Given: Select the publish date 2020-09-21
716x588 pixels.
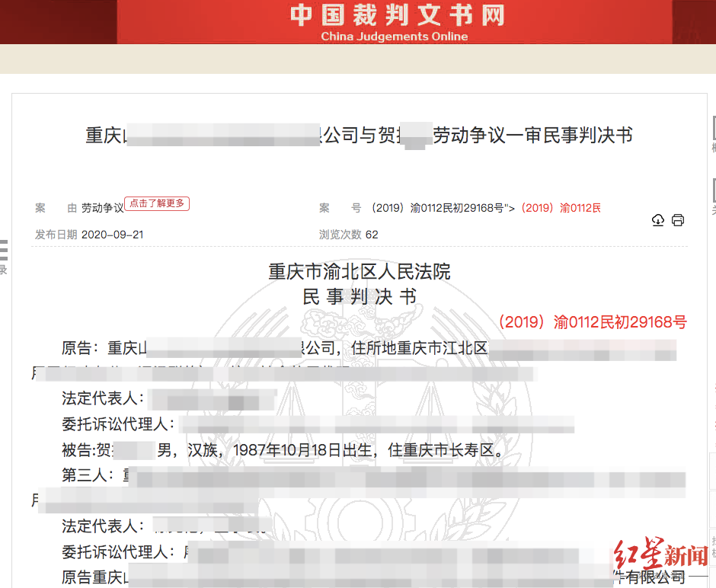Looking at the screenshot, I should [x=112, y=235].
